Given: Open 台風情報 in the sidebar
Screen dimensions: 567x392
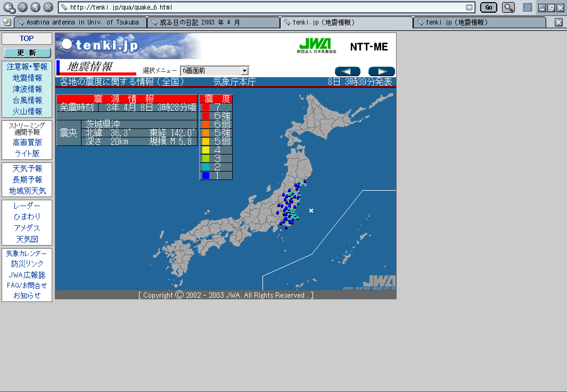Looking at the screenshot, I should coord(27,101).
